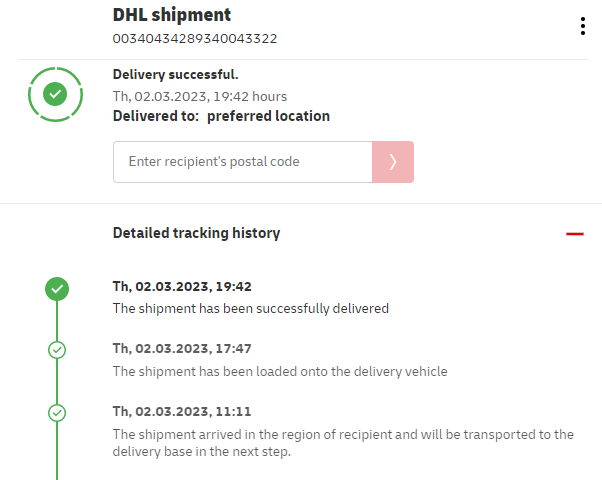This screenshot has height=480, width=602.
Task: Click the filled green checkmark at 19:42
Action: pos(57,289)
